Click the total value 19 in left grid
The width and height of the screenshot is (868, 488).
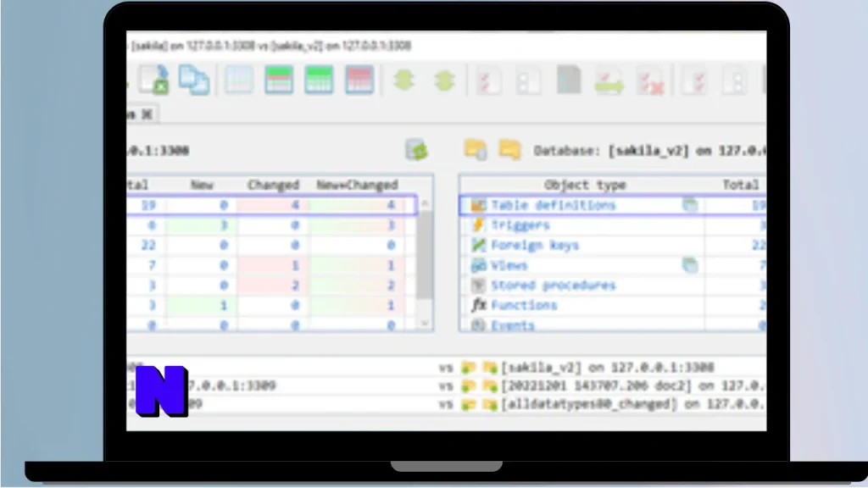click(147, 205)
